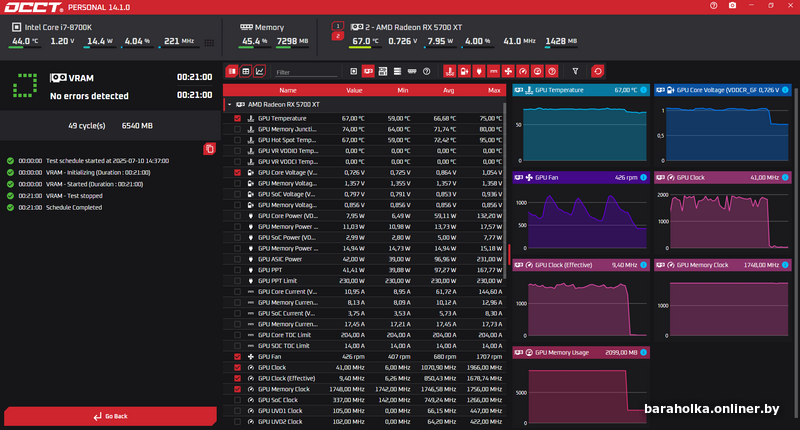Select GPU 1 tab
Screen dimensions: 800x430
(337, 26)
